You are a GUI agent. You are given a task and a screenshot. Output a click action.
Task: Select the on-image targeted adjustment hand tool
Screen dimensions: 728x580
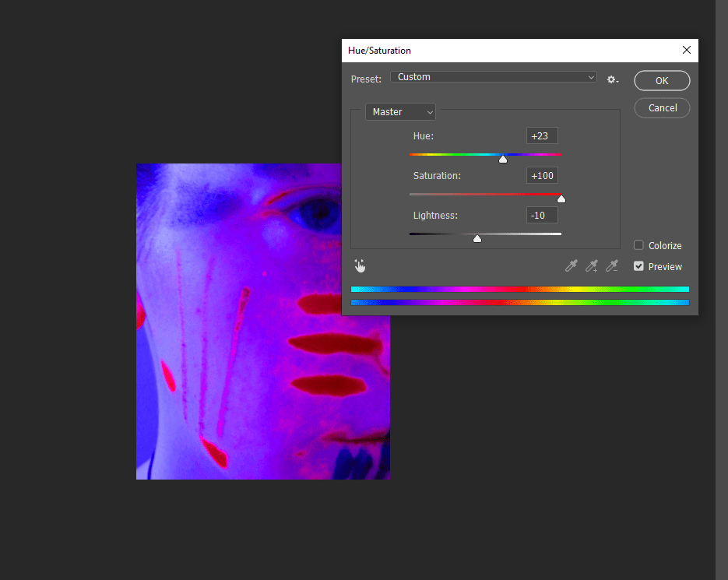pyautogui.click(x=360, y=266)
